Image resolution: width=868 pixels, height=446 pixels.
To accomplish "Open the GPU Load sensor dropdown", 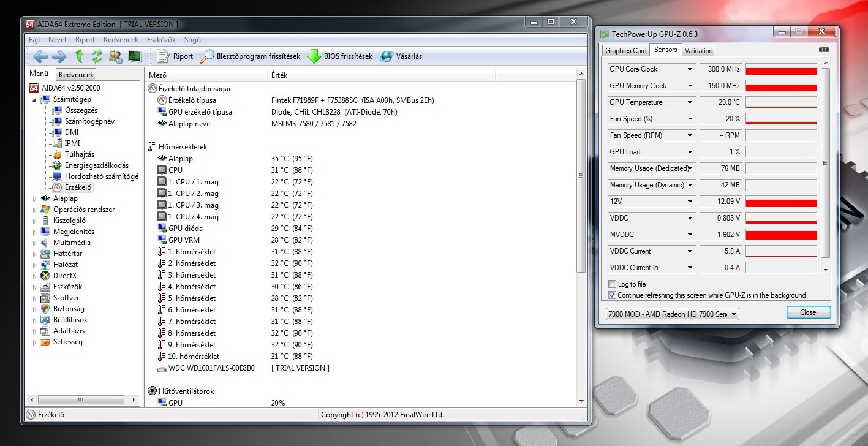I will click(690, 152).
